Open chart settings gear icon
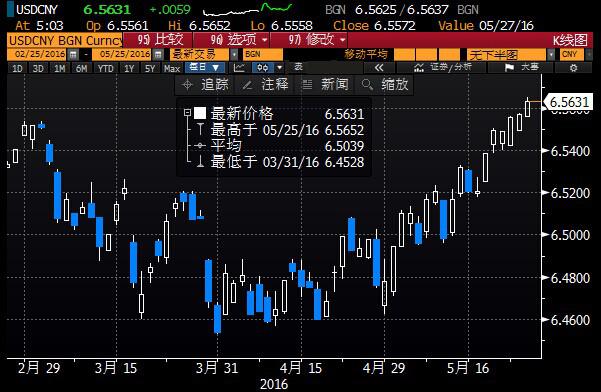This screenshot has height=392, width=601. coord(573,68)
